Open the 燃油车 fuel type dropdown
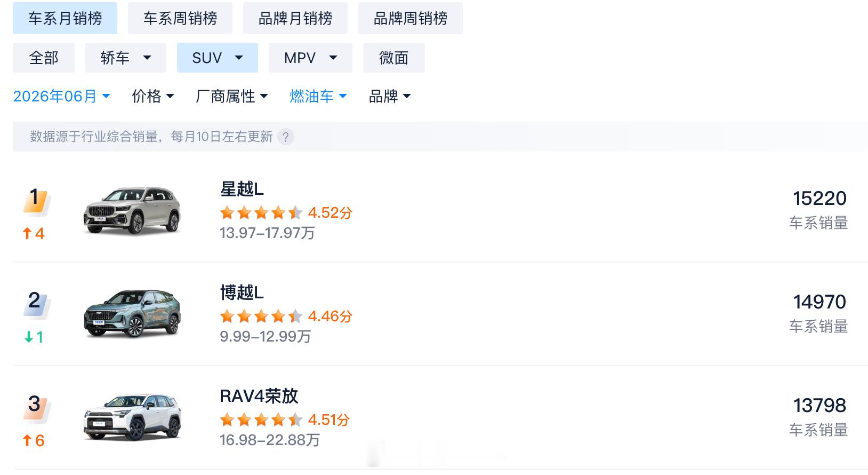Image resolution: width=868 pixels, height=475 pixels. click(x=318, y=97)
